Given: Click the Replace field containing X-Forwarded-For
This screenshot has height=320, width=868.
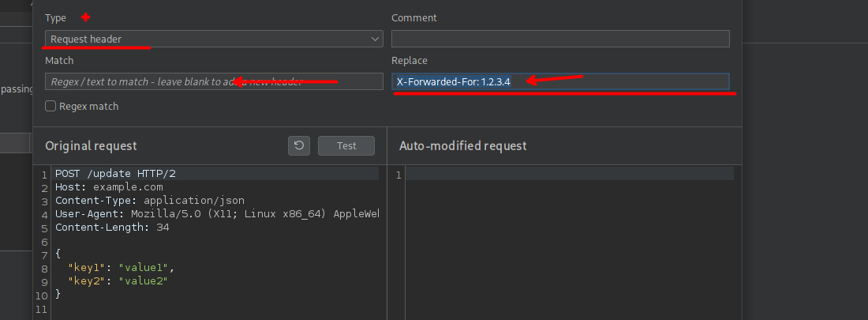Looking at the screenshot, I should click(560, 81).
